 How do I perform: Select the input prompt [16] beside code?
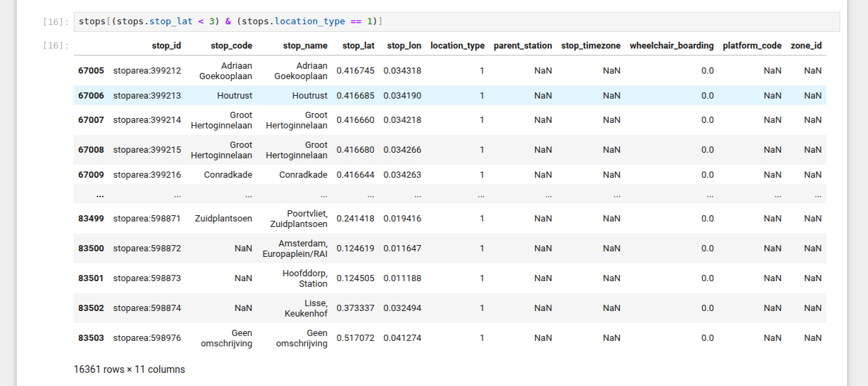pos(55,22)
